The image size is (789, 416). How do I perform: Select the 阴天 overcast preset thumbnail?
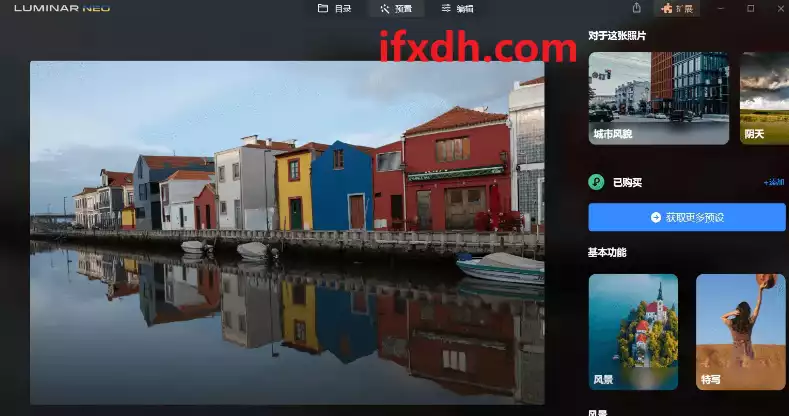pyautogui.click(x=764, y=98)
